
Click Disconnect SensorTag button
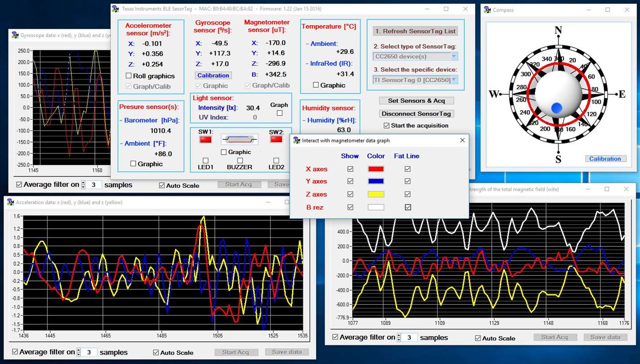tap(416, 114)
